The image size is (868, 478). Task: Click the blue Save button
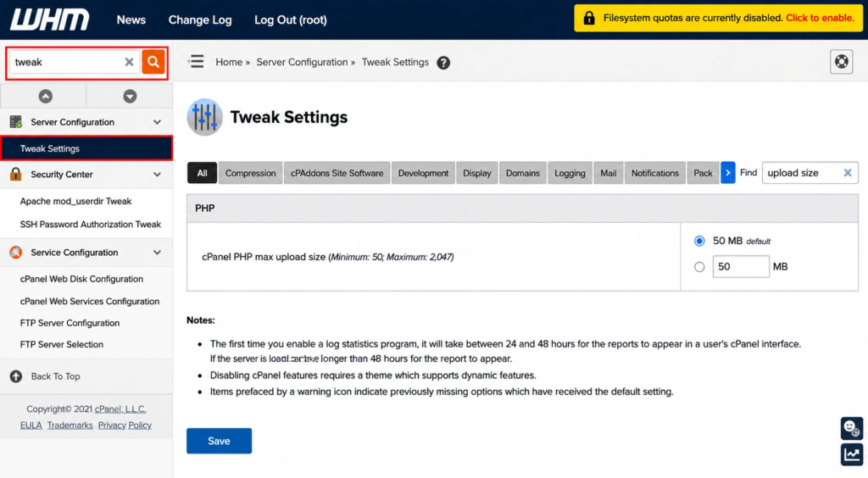[219, 441]
